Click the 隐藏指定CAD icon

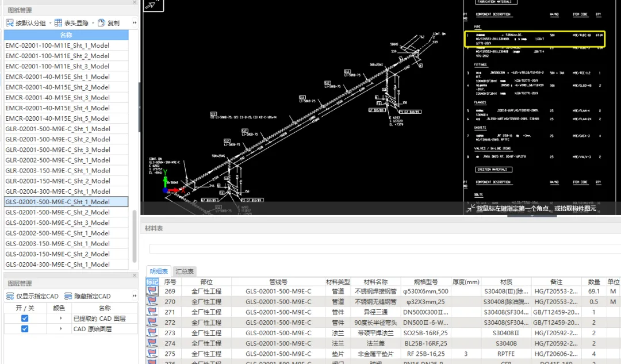coord(68,296)
